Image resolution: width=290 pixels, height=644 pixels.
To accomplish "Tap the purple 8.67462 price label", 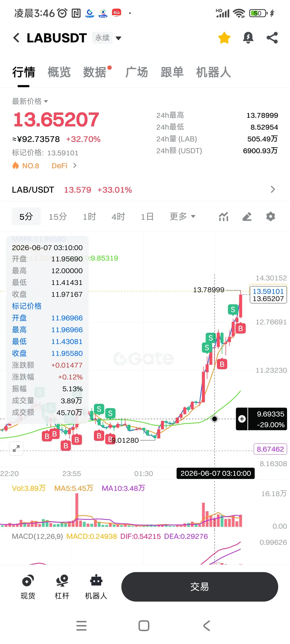I will click(270, 449).
